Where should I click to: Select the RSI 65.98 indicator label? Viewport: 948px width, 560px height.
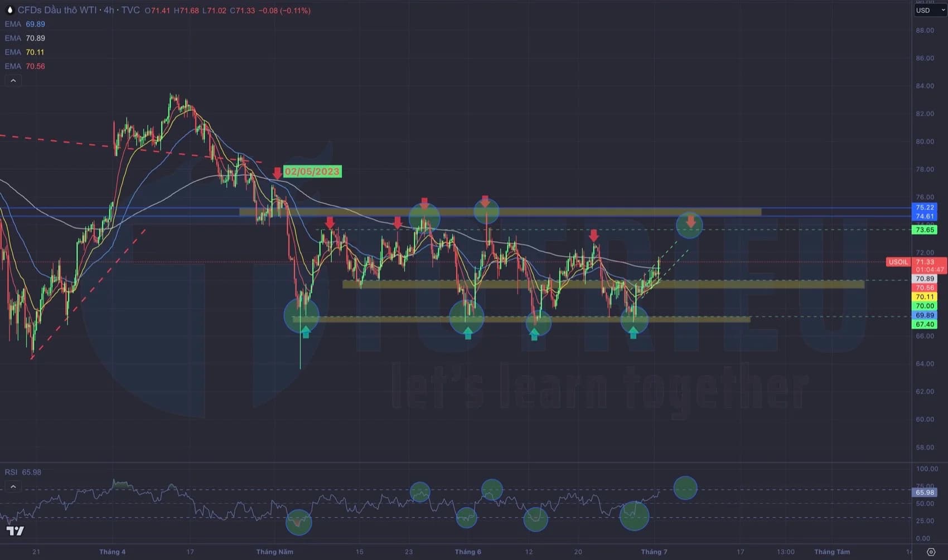click(x=23, y=472)
